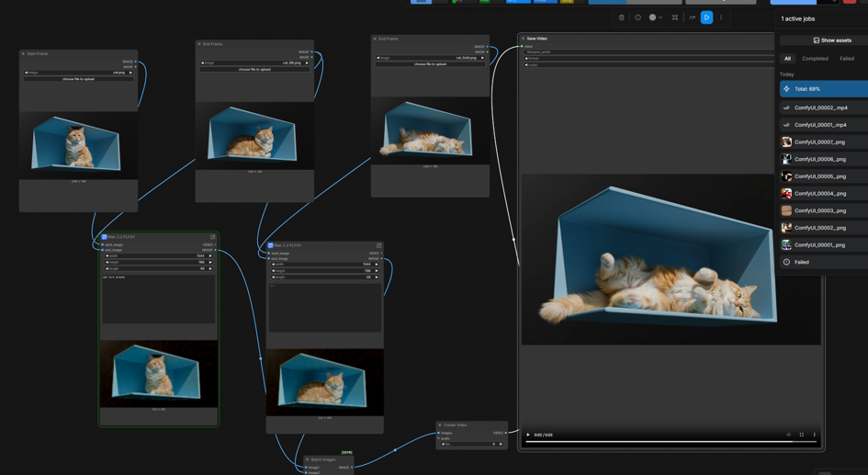The image size is (868, 475).
Task: Toggle collapse dot on Save Video node
Action: 523,39
